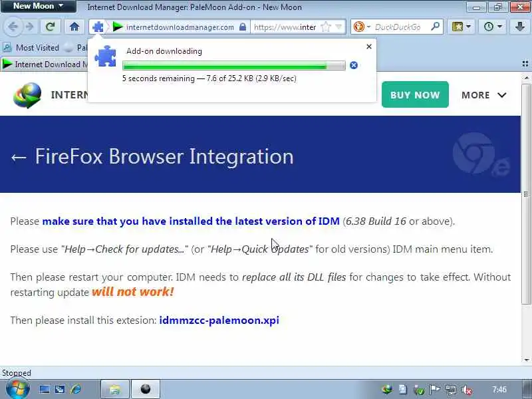Download the idmmzcc-palemoon.xpi extension
The width and height of the screenshot is (532, 399).
[219, 321]
